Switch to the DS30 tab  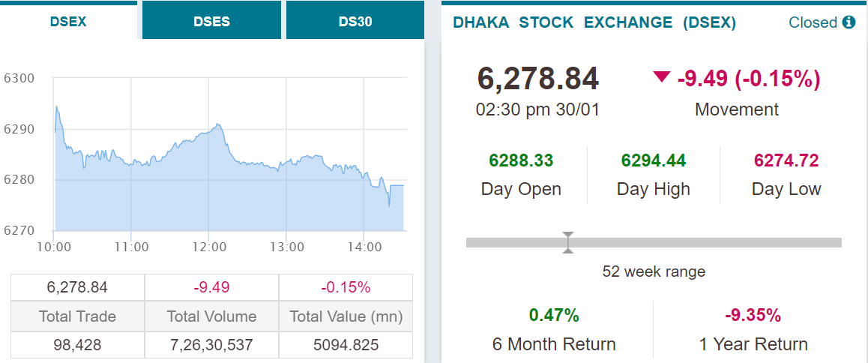coord(355,22)
